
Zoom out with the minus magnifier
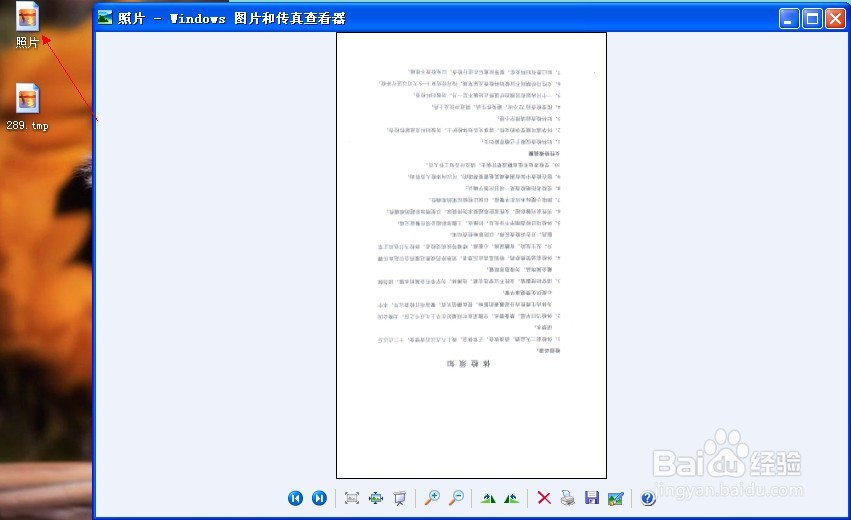click(x=456, y=497)
